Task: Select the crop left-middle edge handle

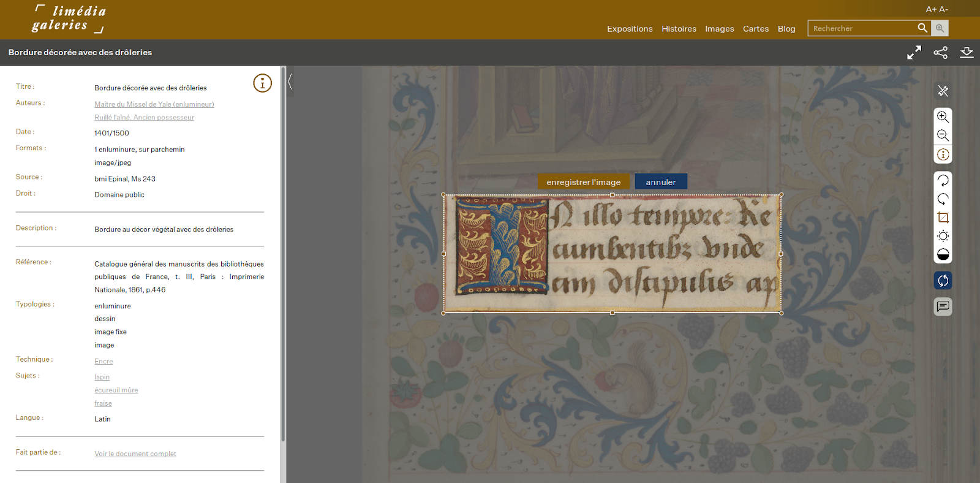Action: [443, 254]
